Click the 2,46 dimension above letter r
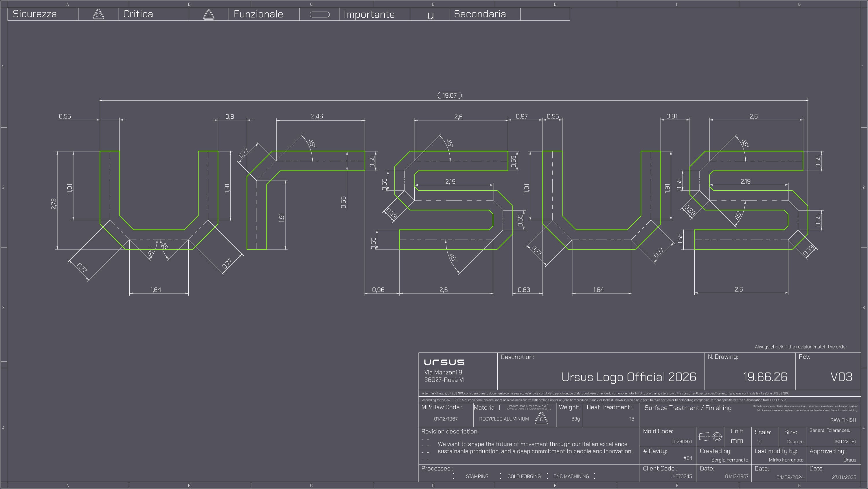 (317, 116)
